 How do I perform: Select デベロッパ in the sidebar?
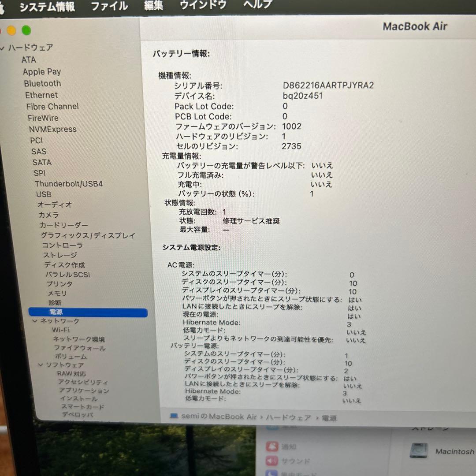[x=78, y=414]
